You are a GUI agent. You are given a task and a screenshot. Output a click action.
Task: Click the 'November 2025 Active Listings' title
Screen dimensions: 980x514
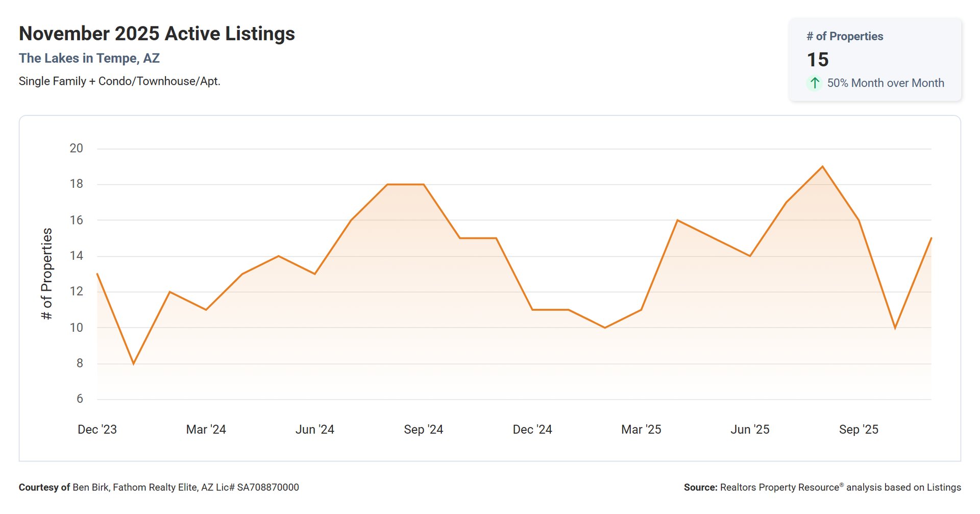pyautogui.click(x=157, y=34)
